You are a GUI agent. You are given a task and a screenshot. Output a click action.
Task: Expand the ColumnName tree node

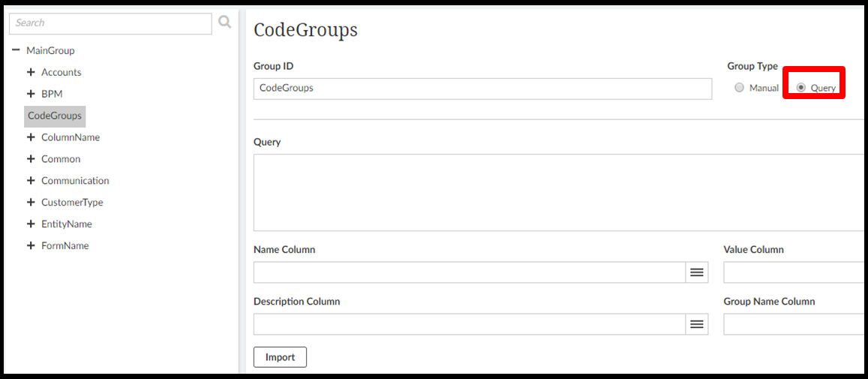(x=31, y=137)
